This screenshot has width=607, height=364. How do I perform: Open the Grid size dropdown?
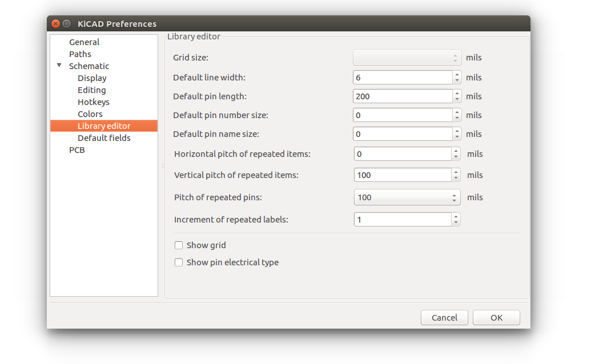407,58
